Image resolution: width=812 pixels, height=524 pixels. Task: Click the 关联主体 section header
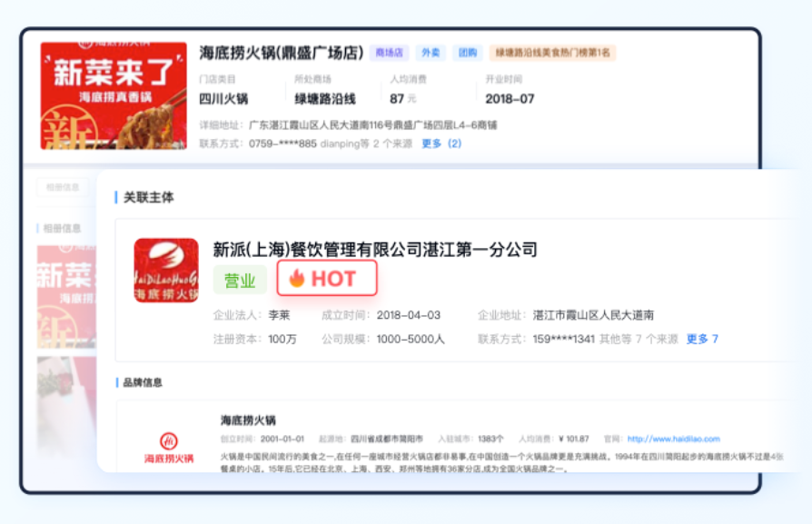[x=148, y=197]
